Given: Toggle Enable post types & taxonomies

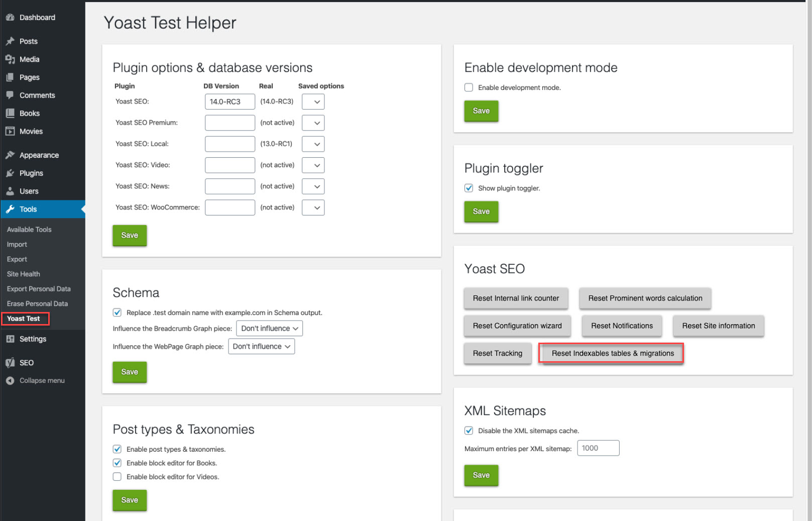Looking at the screenshot, I should [x=117, y=449].
